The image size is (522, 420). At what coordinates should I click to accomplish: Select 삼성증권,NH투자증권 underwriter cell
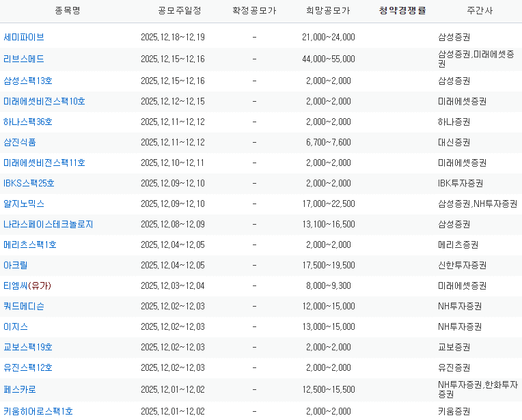(x=478, y=204)
